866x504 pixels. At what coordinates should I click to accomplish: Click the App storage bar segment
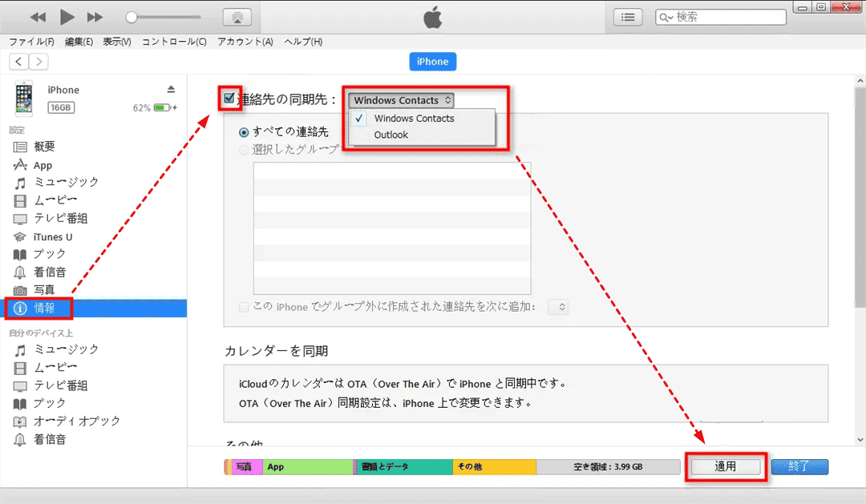pos(308,466)
